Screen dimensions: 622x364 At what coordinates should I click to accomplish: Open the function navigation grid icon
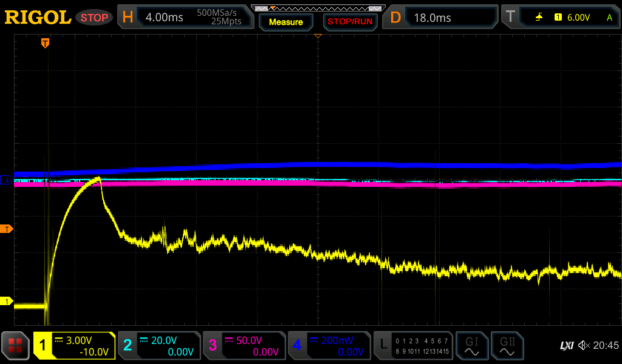point(16,346)
